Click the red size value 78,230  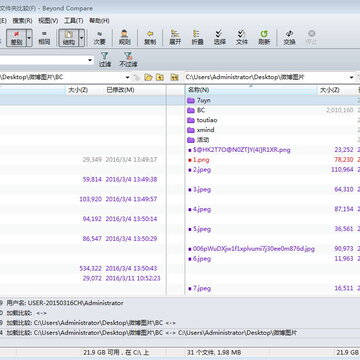(343, 160)
